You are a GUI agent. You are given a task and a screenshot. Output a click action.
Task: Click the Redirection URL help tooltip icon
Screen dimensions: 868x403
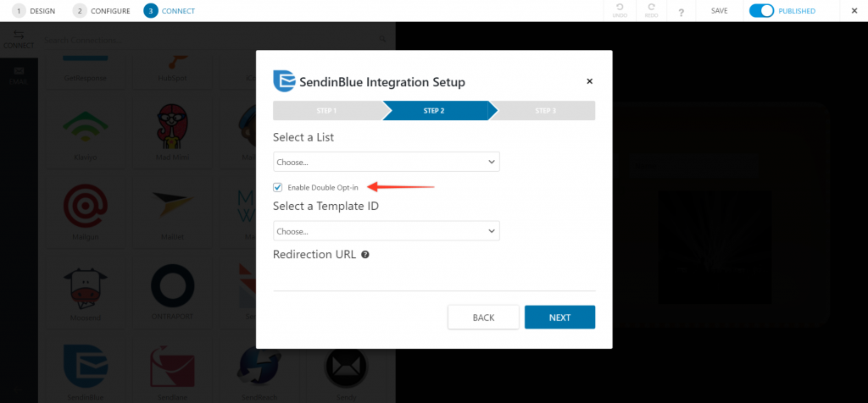[364, 255]
